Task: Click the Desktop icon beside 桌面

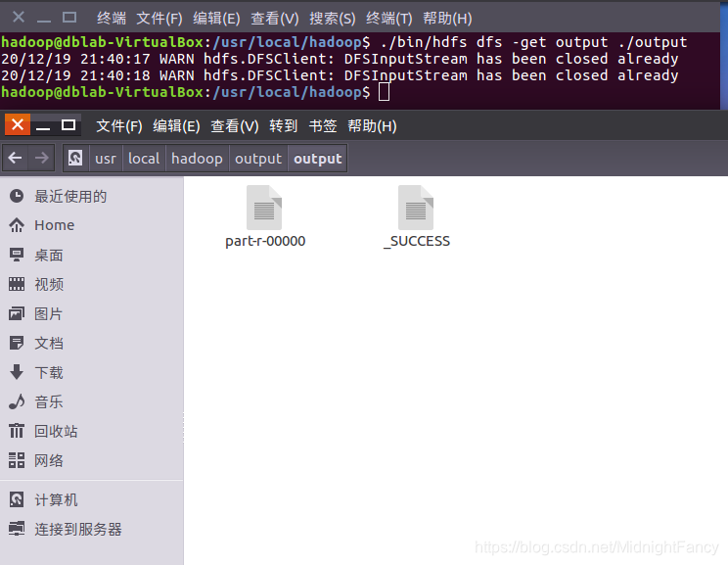Action: 17,255
